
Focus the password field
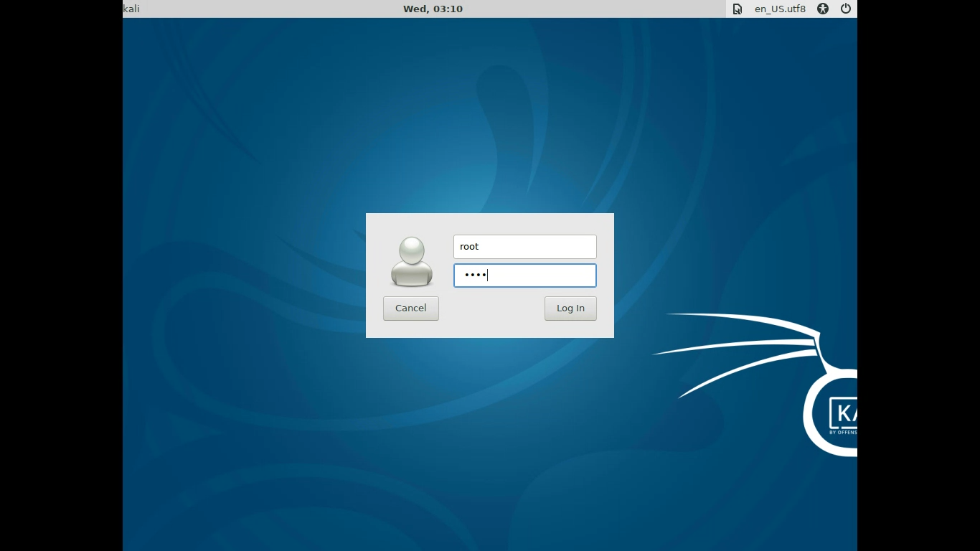click(x=525, y=275)
